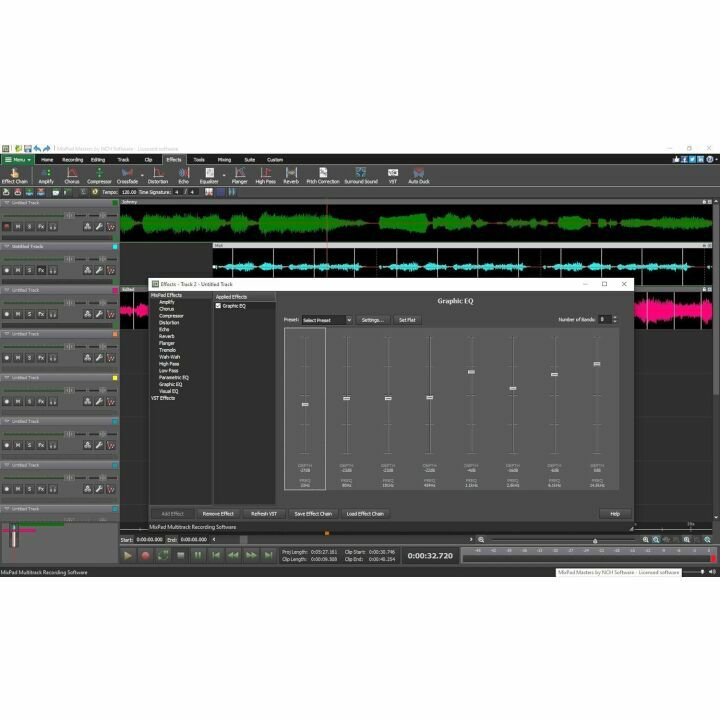Click the Settings... button
This screenshot has height=720, width=720.
[x=372, y=320]
